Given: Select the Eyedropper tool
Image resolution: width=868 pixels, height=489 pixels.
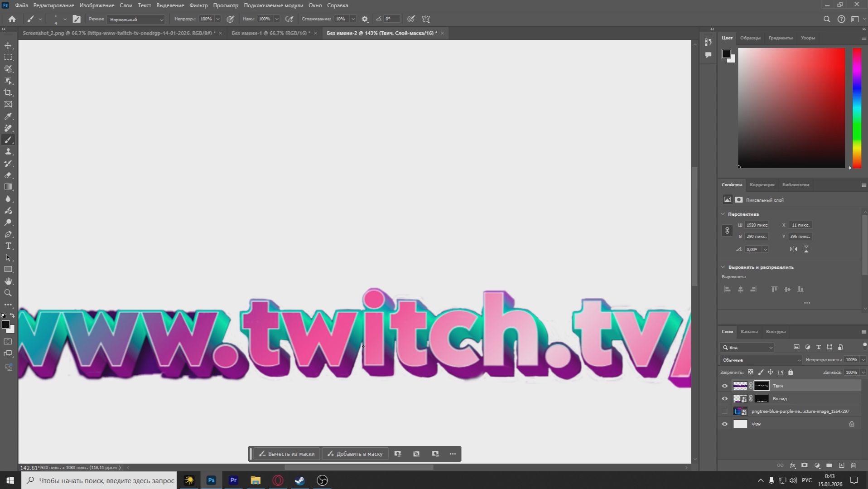Looking at the screenshot, I should tap(8, 116).
